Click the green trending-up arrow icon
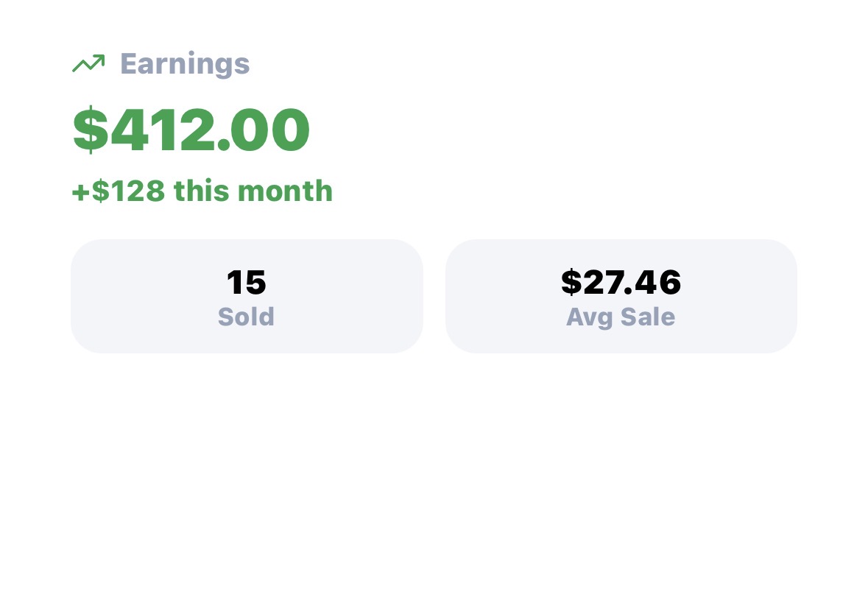This screenshot has height=600, width=868. [88, 64]
